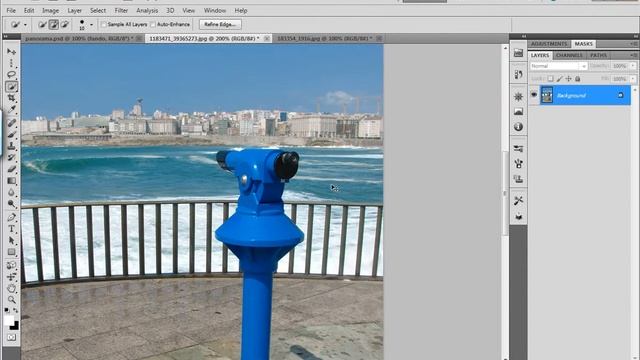Toggle Lock all padlock icon
The width and height of the screenshot is (640, 360).
click(578, 79)
